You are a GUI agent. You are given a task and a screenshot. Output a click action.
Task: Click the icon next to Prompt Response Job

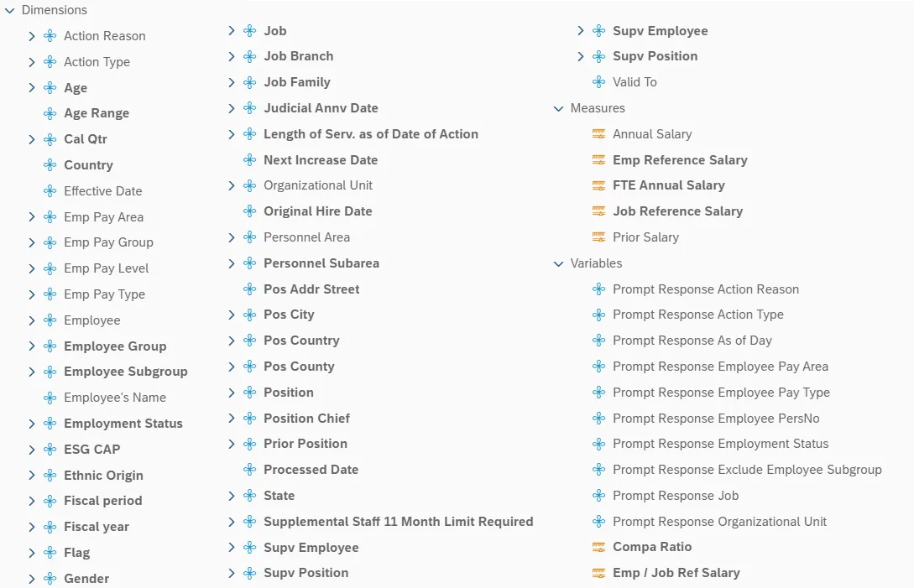point(598,496)
